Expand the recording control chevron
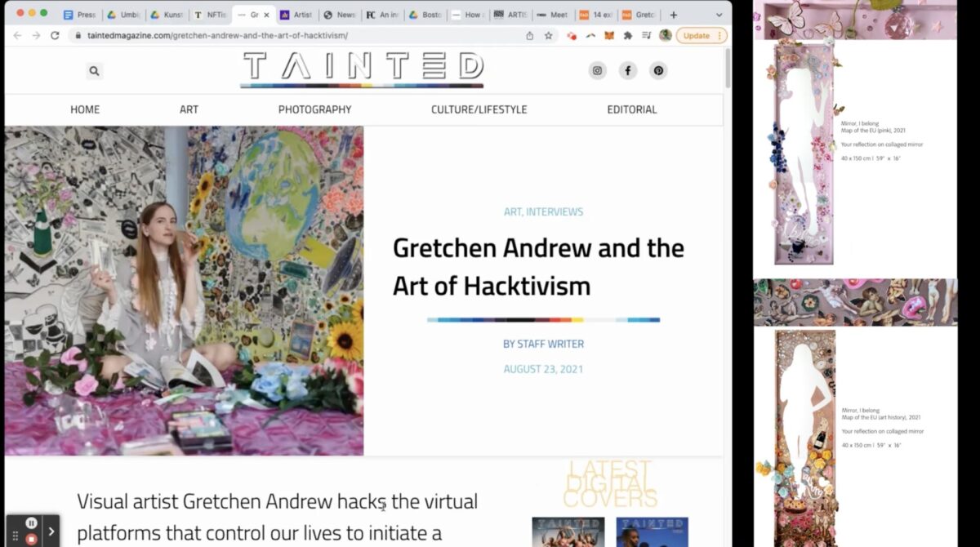 click(51, 531)
